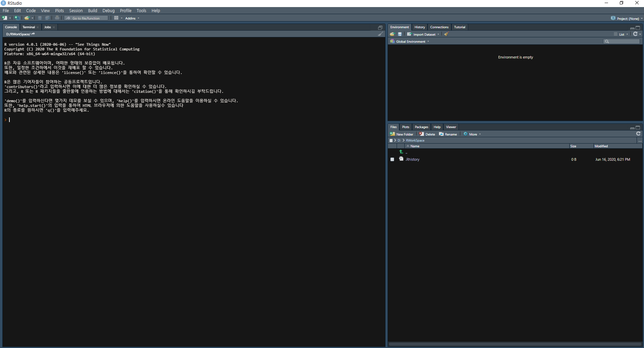Screen dimensions: 644x348
Task: Switch to the Plots tab in the lower pane
Action: click(405, 127)
